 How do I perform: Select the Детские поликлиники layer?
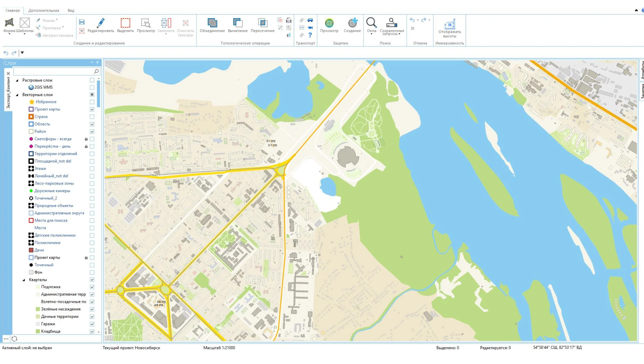pos(55,235)
